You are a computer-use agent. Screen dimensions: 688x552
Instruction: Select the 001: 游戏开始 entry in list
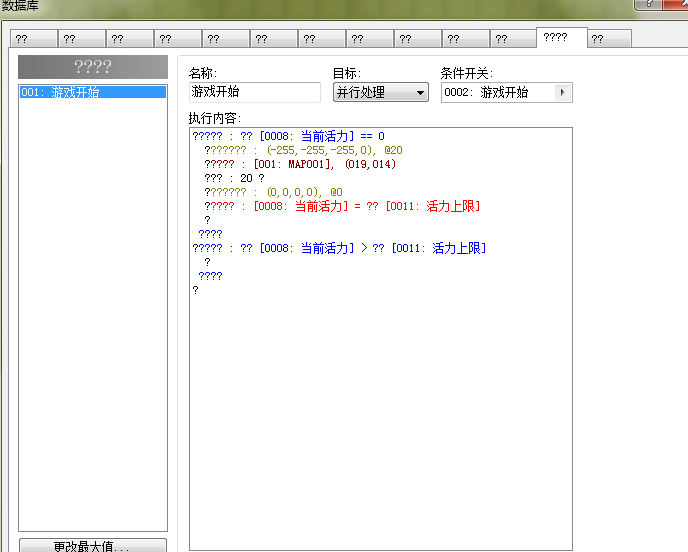[93, 92]
